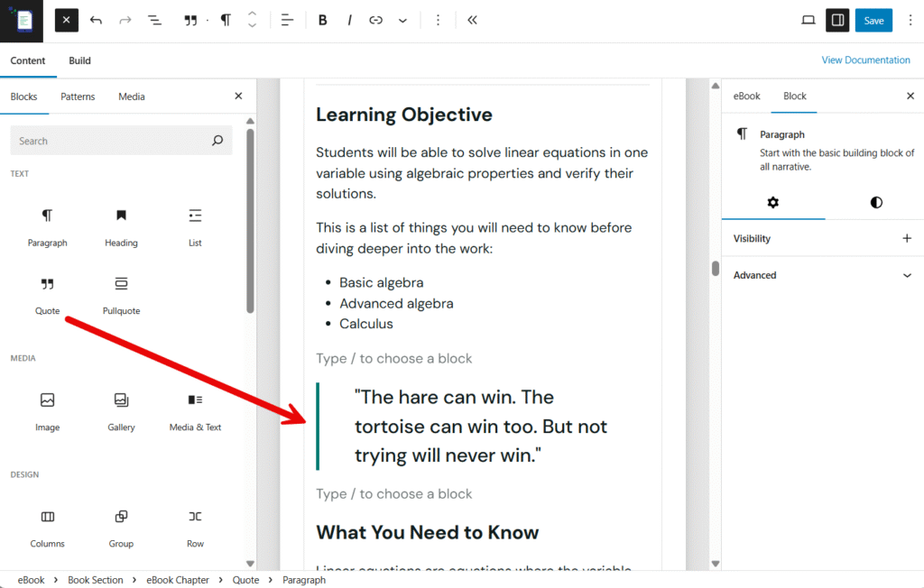Toggle the block inserter closed
The width and height of the screenshot is (924, 588).
point(67,20)
